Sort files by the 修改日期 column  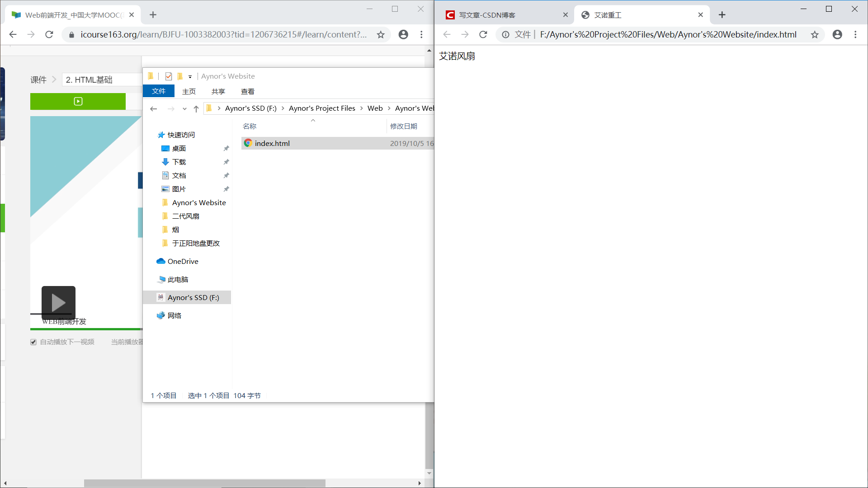coord(410,126)
